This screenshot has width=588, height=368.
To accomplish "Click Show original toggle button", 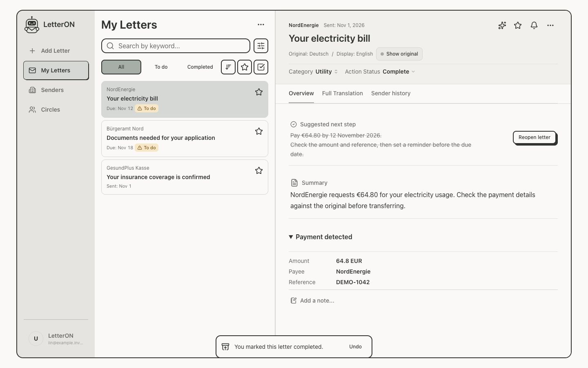I will pyautogui.click(x=399, y=54).
